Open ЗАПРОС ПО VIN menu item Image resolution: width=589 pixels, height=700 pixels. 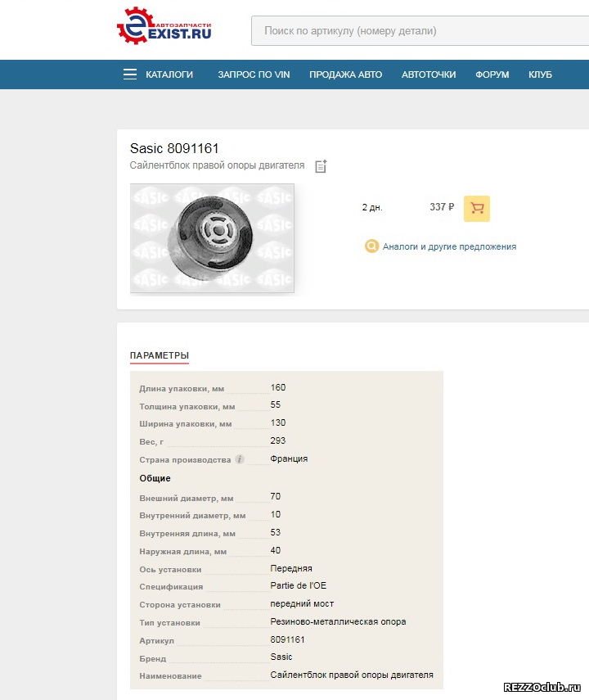coord(254,75)
